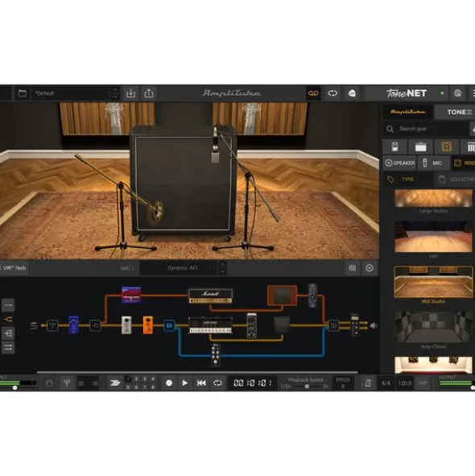Choose the Mid Studio room thumbnail
Image resolution: width=475 pixels, height=476 pixels.
[x=433, y=282]
